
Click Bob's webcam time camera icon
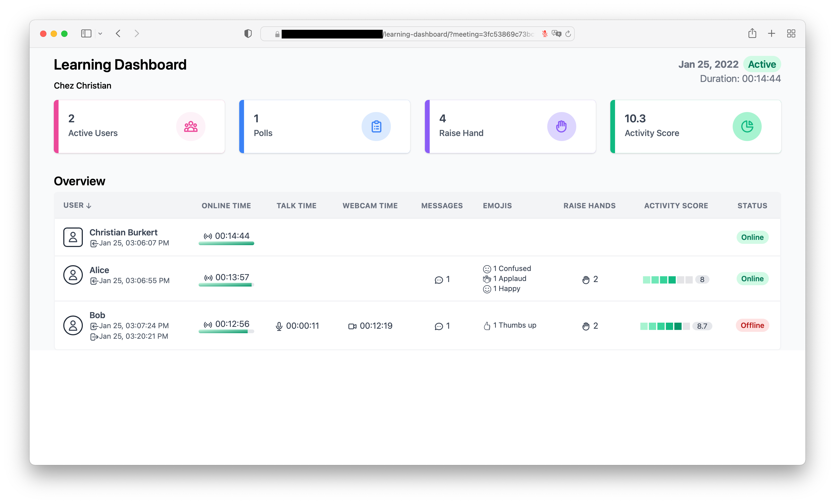tap(352, 326)
